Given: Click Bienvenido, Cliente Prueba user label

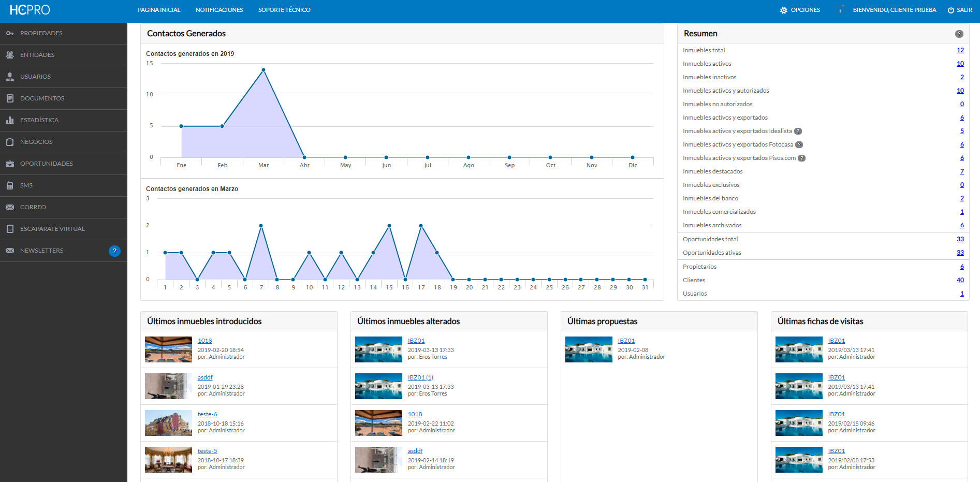Looking at the screenshot, I should click(895, 10).
